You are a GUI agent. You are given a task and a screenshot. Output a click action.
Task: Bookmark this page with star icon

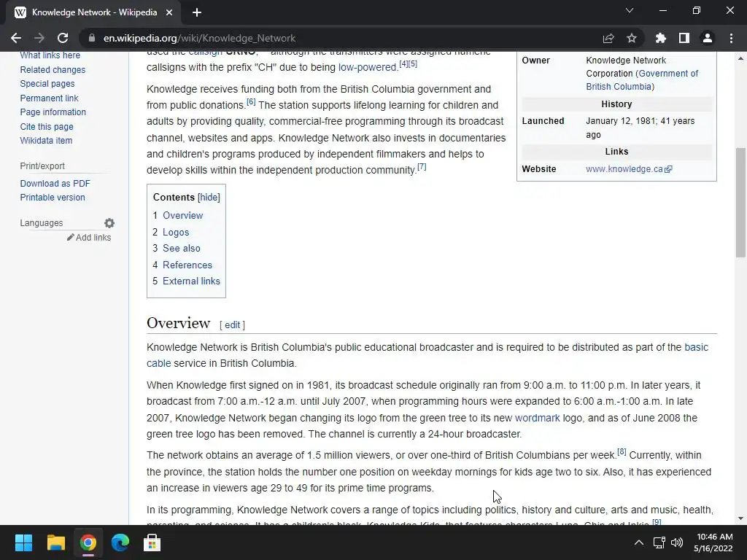pyautogui.click(x=632, y=38)
